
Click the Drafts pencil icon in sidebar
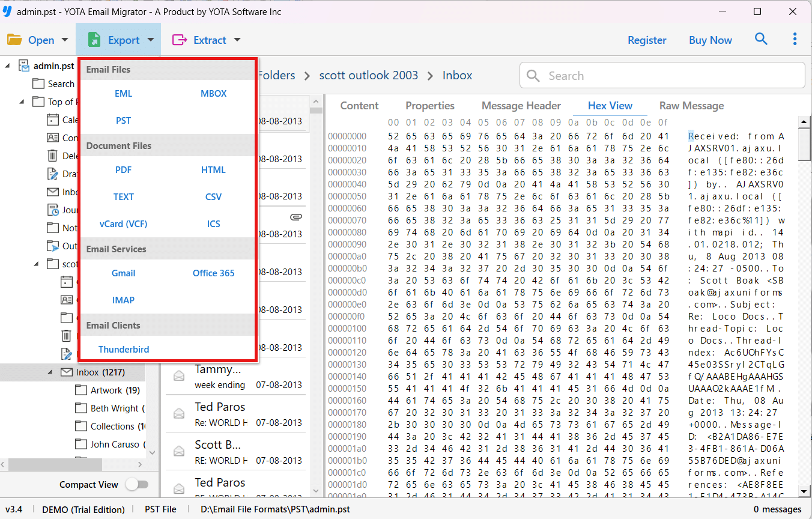pos(53,174)
